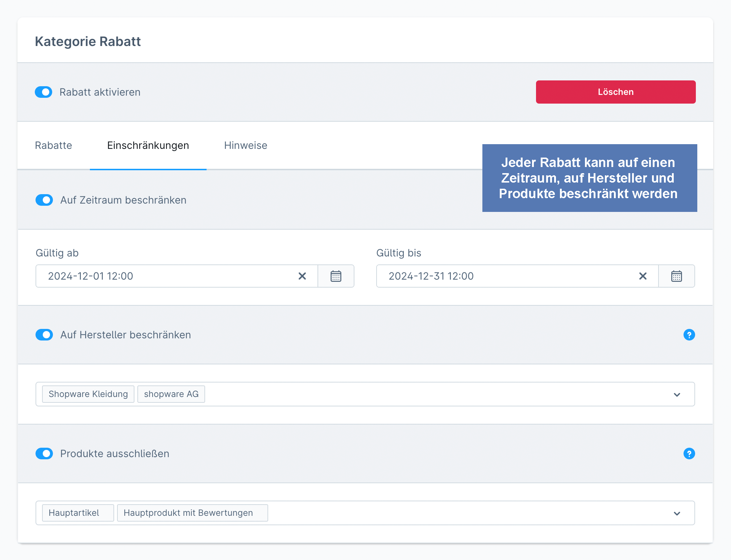Click the red Löschen button

click(615, 92)
